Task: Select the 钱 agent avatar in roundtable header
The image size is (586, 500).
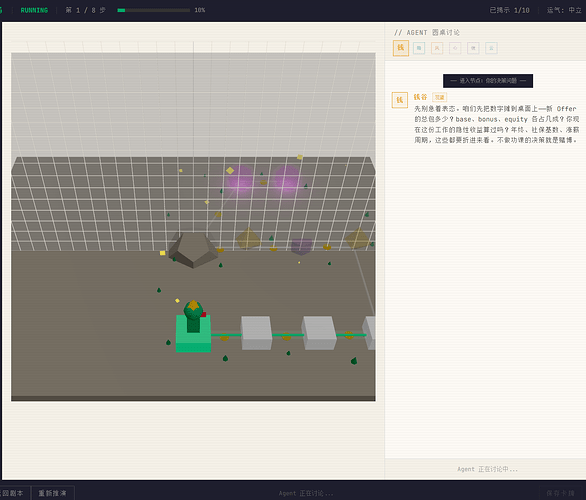Action: click(x=401, y=48)
